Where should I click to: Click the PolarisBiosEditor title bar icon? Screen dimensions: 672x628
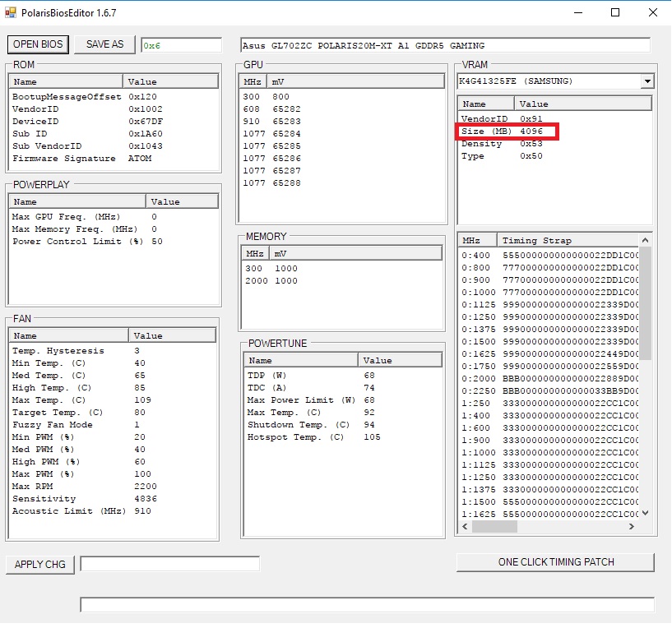(x=11, y=13)
